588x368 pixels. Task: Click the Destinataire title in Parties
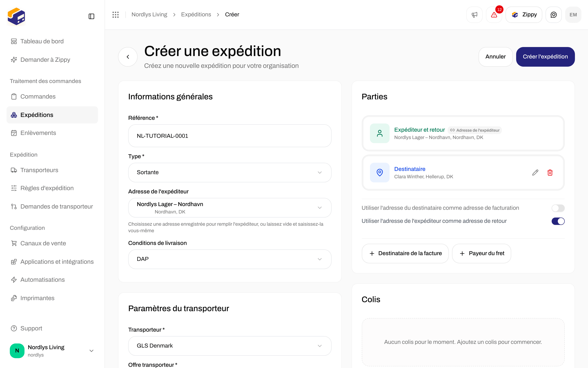click(410, 169)
